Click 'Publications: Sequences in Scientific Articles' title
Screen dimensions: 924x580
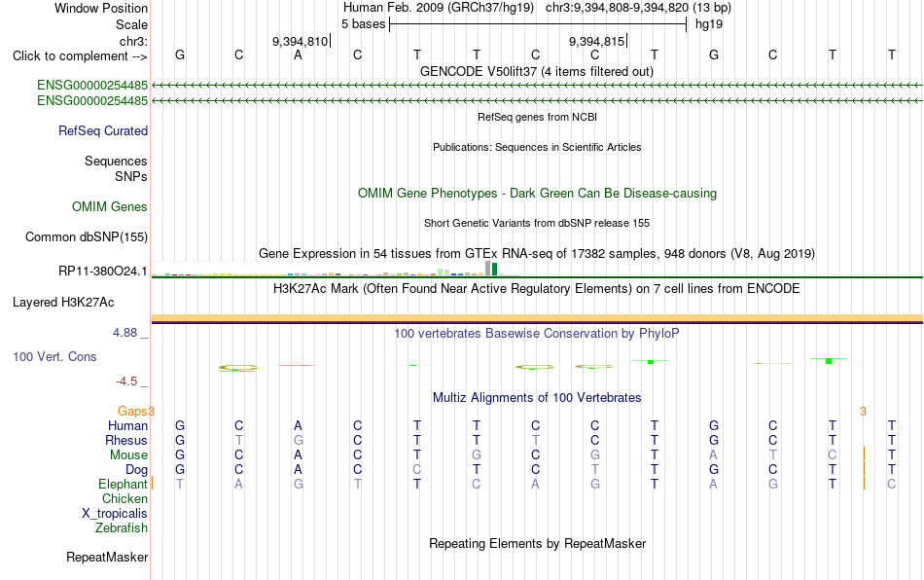coord(537,147)
